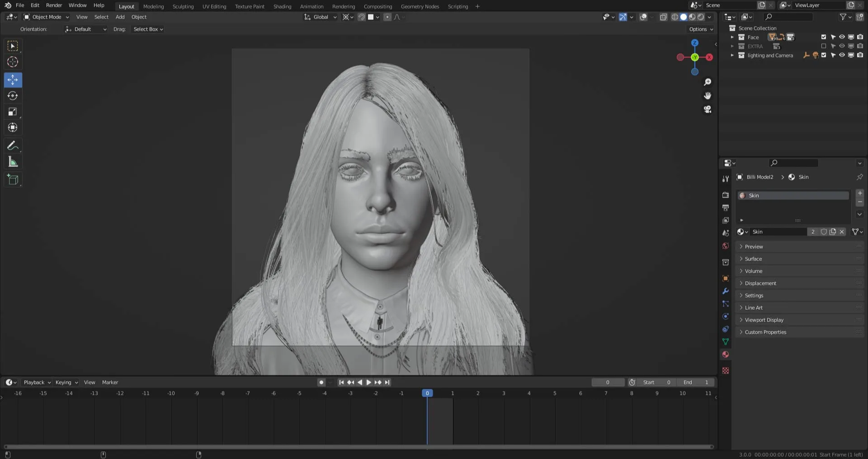The width and height of the screenshot is (868, 459).
Task: Switch to the Sculpting workspace tab
Action: [183, 6]
